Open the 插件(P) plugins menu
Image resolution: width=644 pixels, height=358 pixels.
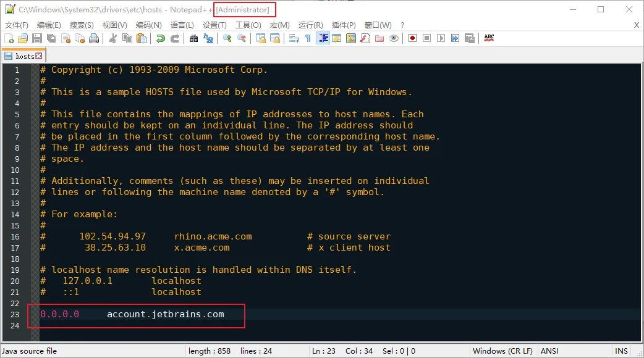344,25
